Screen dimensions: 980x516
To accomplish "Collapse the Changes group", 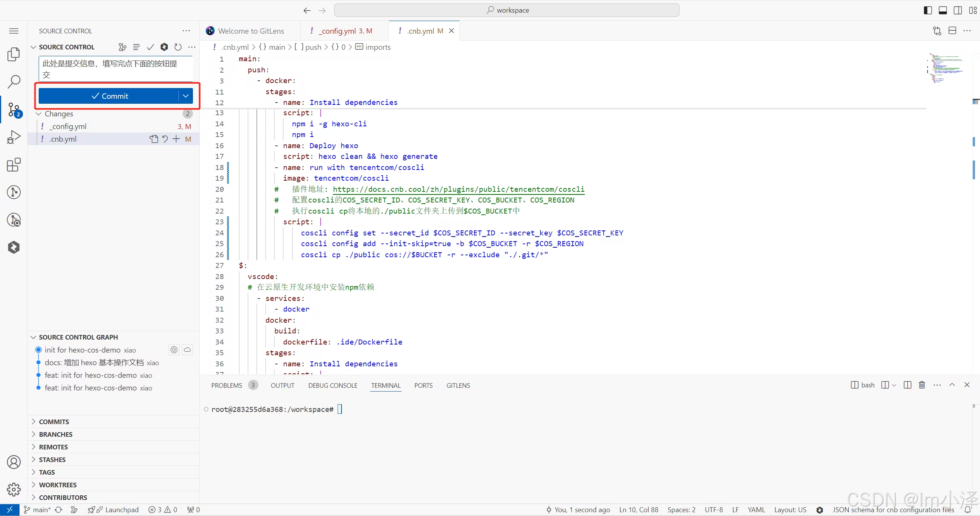I will [38, 114].
